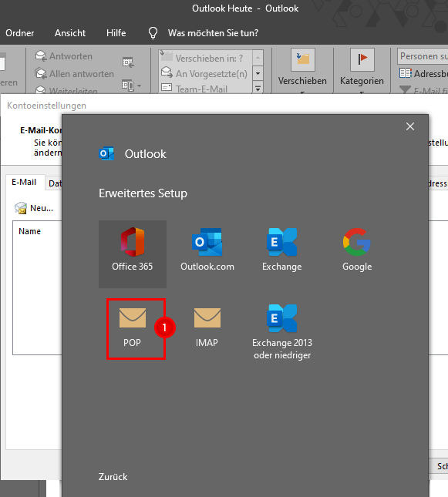The height and width of the screenshot is (497, 448).
Task: Click the Outlook logo in setup dialog
Action: click(106, 154)
